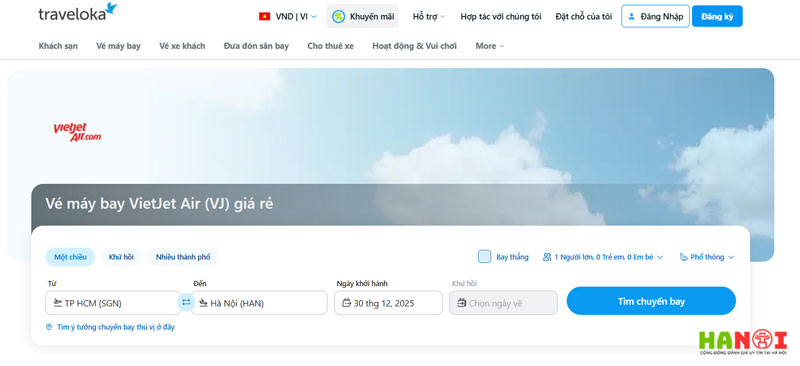The image size is (800, 366).
Task: Open the VND | VI currency language dropdown
Action: (288, 16)
